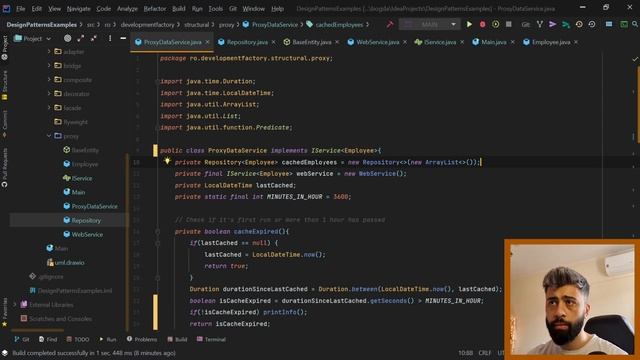This screenshot has width=640, height=360.
Task: Open the Problems tool window button
Action: [142, 339]
